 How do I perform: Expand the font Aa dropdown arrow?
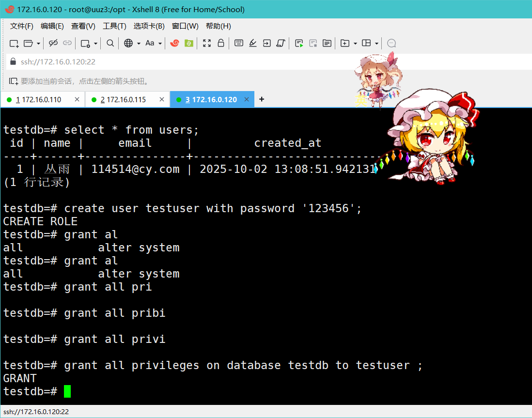160,44
